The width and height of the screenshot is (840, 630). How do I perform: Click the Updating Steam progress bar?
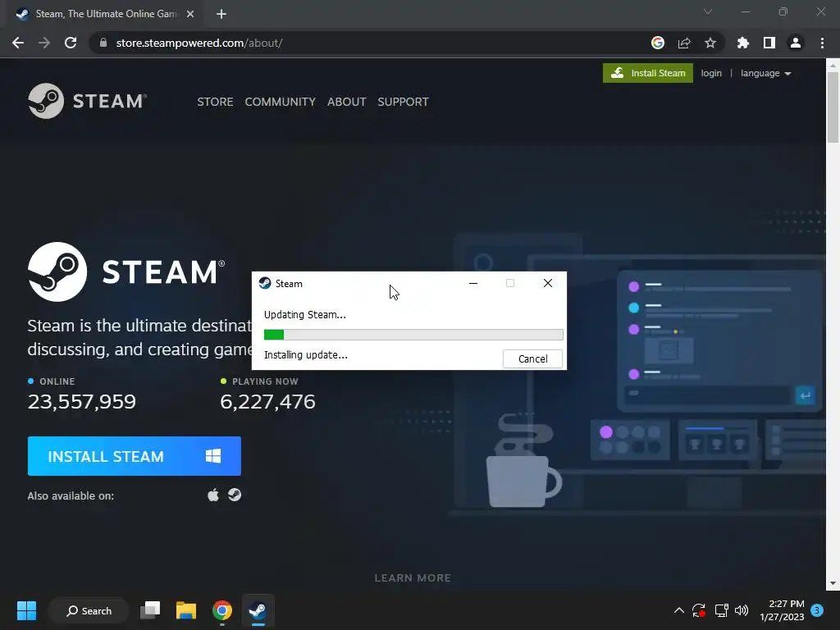413,335
